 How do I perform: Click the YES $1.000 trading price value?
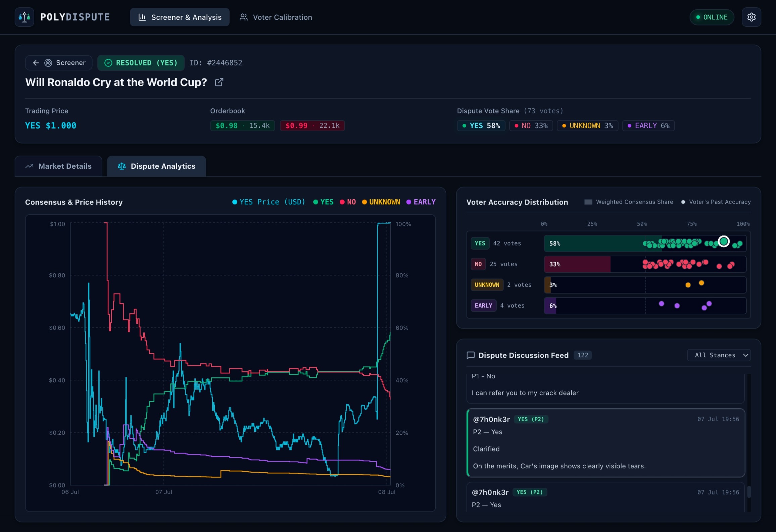coord(51,126)
